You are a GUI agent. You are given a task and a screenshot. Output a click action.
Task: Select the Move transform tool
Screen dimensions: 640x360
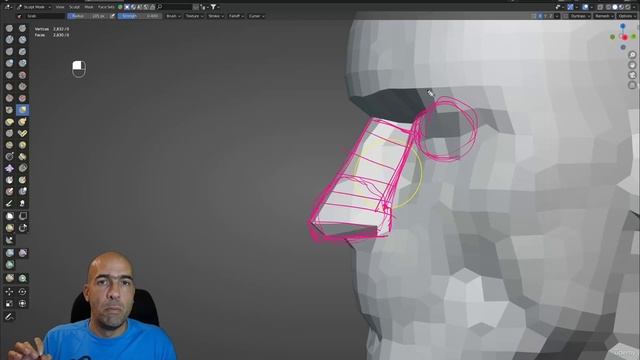(x=9, y=292)
